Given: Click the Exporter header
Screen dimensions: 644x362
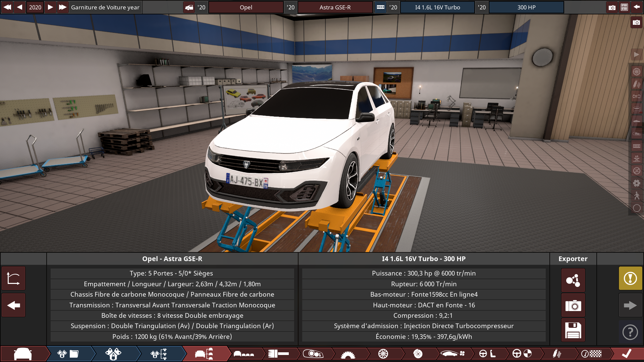Looking at the screenshot, I should click(573, 259).
